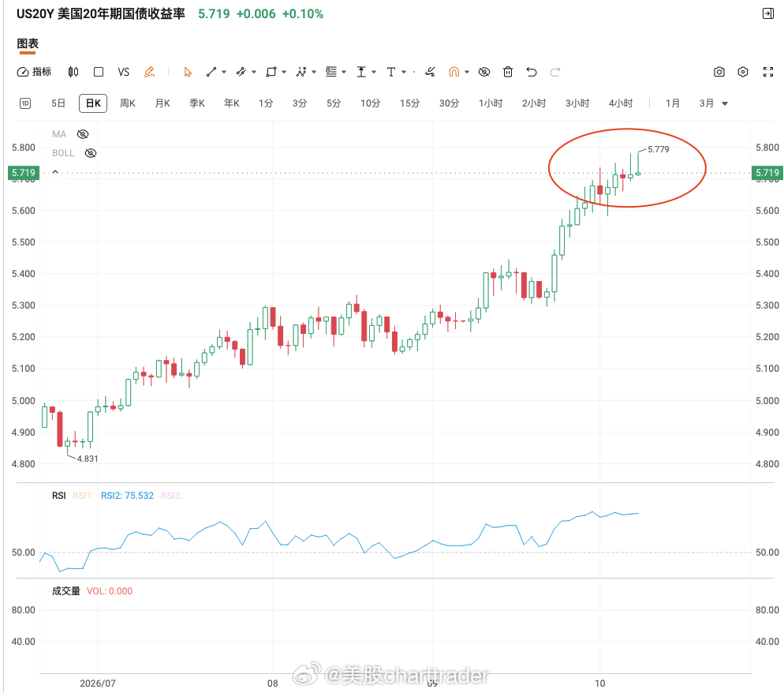
Task: Switch to 年K yearly chart
Action: (x=232, y=103)
